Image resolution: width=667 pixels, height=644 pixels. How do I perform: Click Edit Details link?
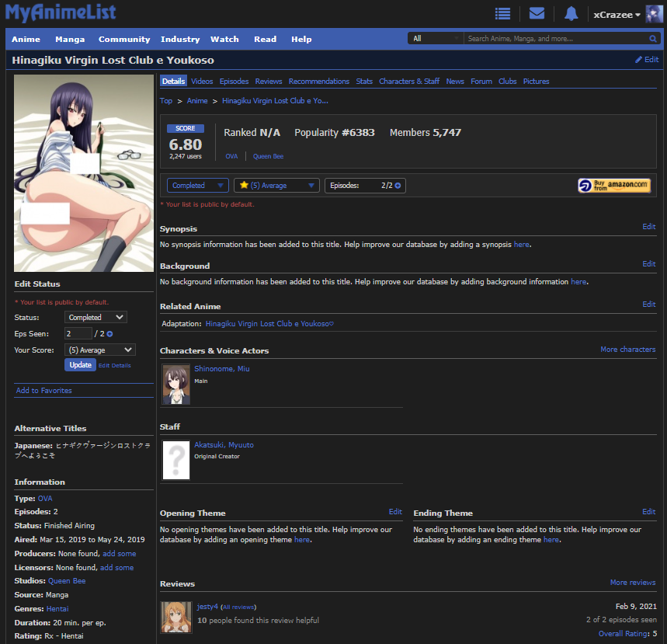tap(115, 366)
